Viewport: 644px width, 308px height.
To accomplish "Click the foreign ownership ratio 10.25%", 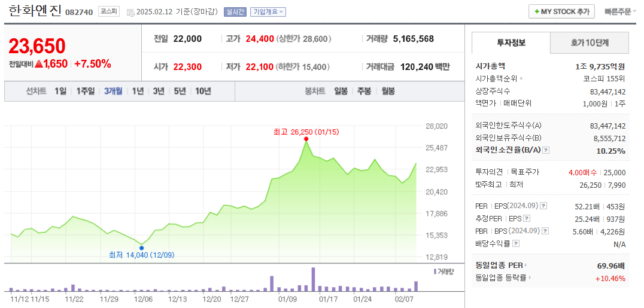I will [611, 151].
